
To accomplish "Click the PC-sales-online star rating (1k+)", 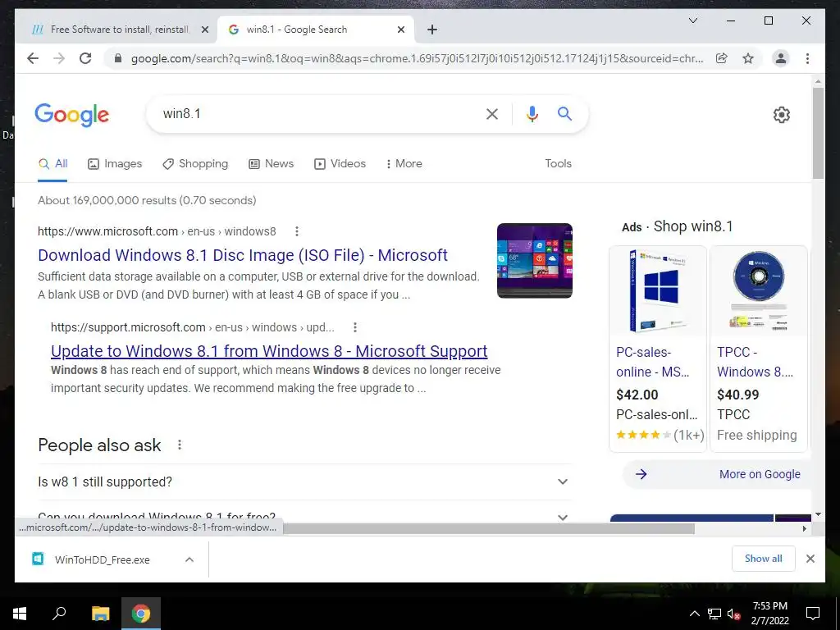I will click(660, 435).
